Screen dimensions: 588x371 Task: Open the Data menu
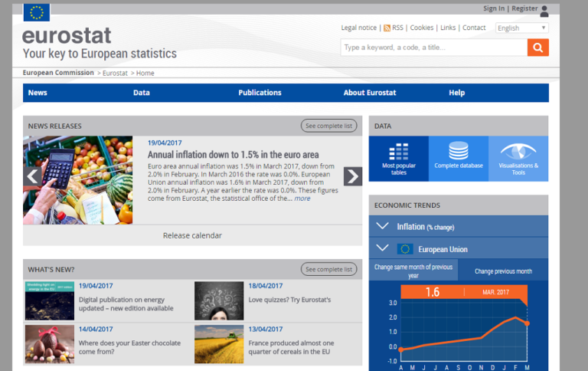[x=142, y=93]
